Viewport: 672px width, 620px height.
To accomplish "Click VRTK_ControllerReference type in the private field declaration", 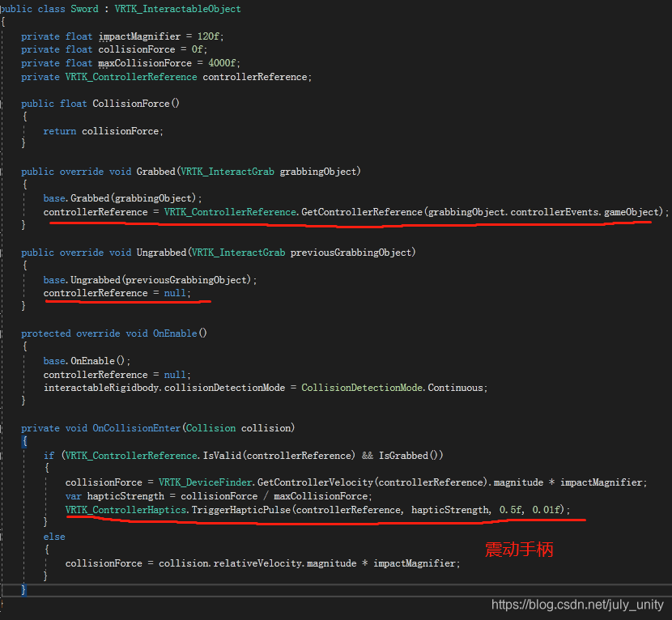I will [131, 77].
